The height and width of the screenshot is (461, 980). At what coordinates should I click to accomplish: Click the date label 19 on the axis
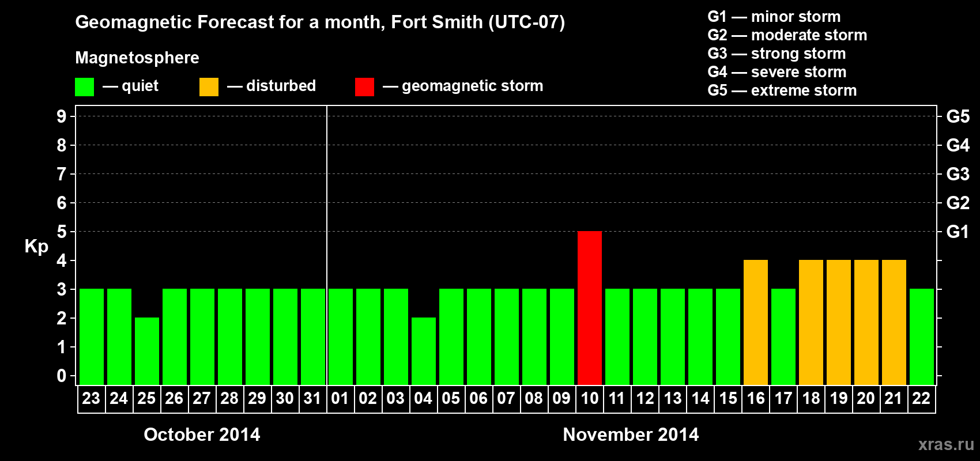pyautogui.click(x=839, y=399)
